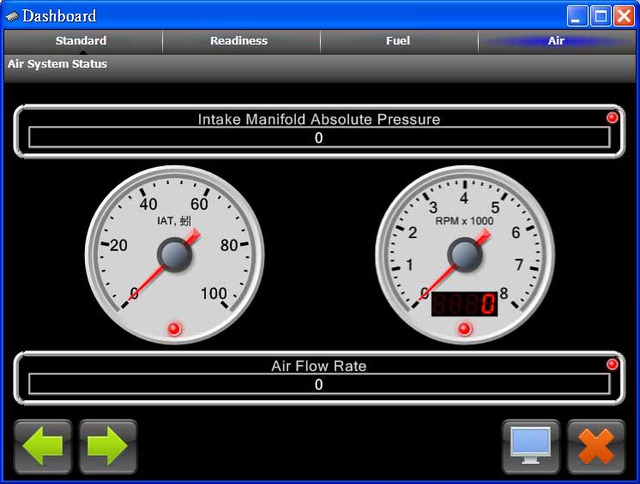Click the Air Flow Rate value bar
The height and width of the screenshot is (484, 640).
tap(319, 384)
